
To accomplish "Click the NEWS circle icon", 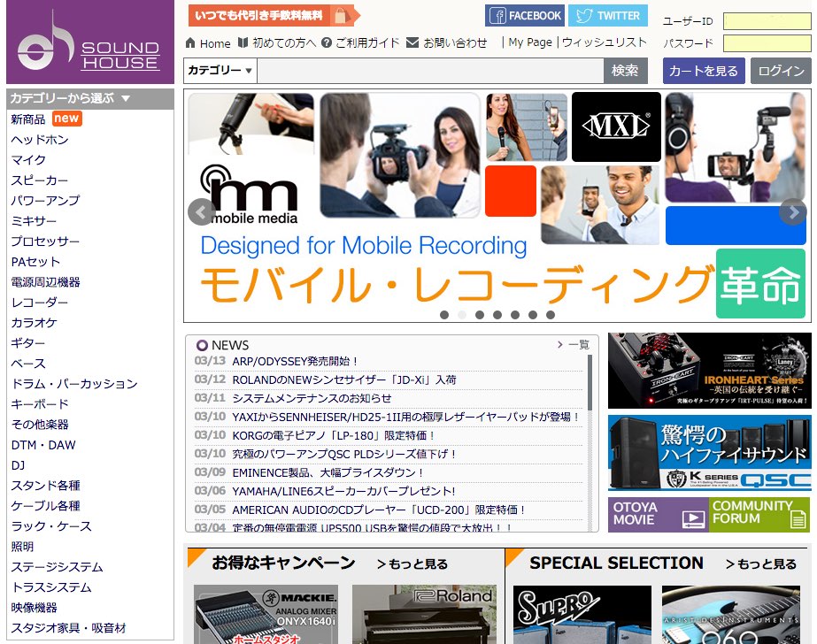I will (202, 345).
